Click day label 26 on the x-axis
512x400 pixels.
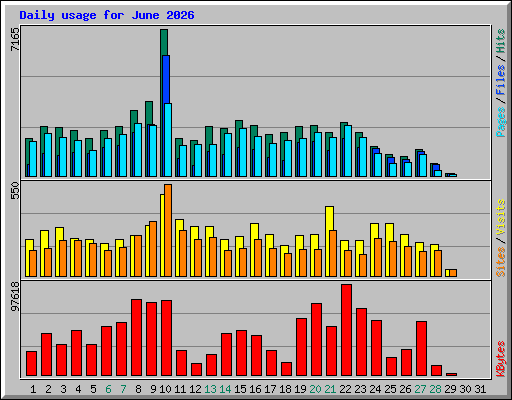click(405, 389)
